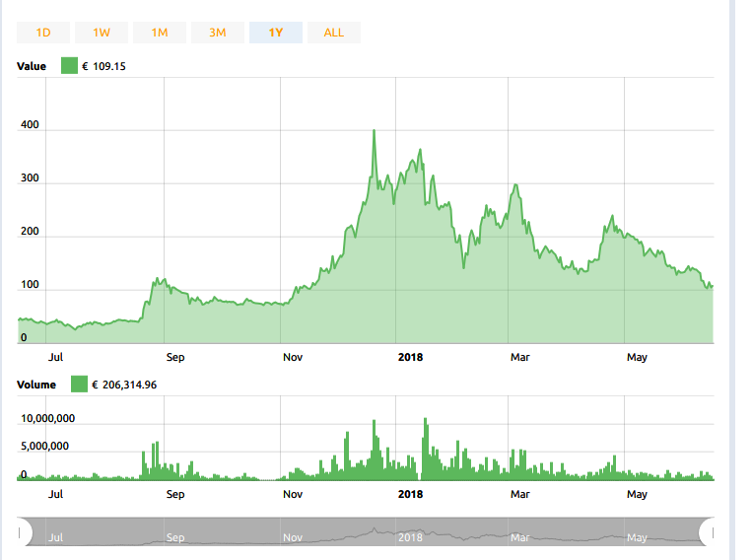
Task: Click the 200 y-axis label
Action: [x=30, y=232]
